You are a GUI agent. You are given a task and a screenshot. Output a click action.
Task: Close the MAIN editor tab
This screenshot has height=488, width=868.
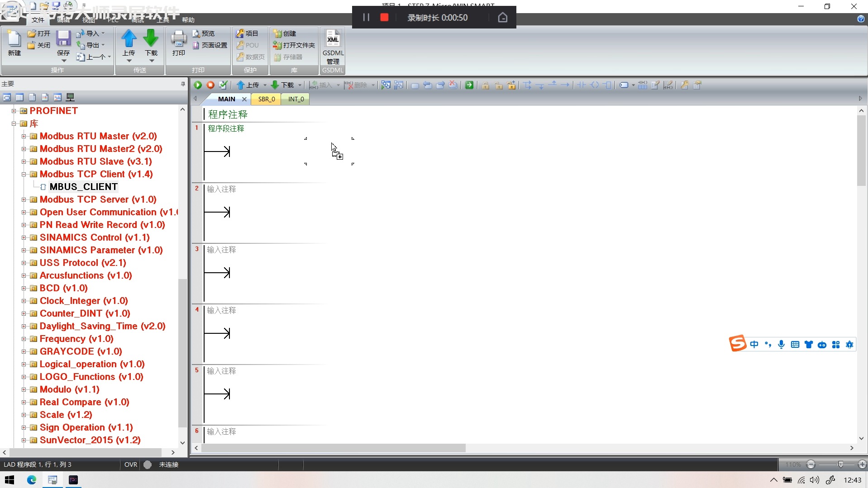coord(244,99)
